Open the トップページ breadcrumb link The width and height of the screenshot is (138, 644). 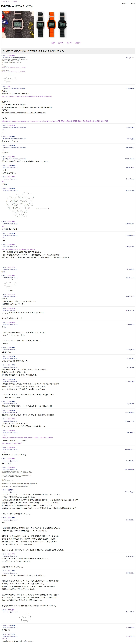click(5, 1)
